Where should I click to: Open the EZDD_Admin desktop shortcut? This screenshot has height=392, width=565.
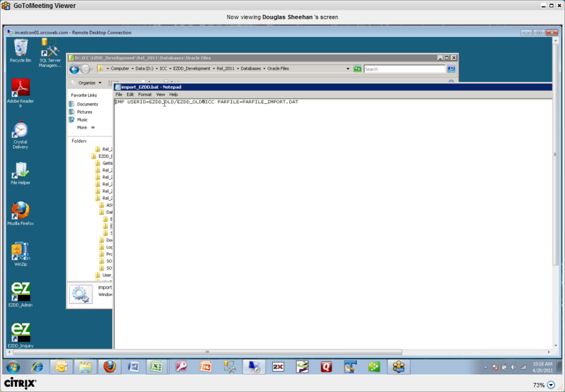[21, 292]
